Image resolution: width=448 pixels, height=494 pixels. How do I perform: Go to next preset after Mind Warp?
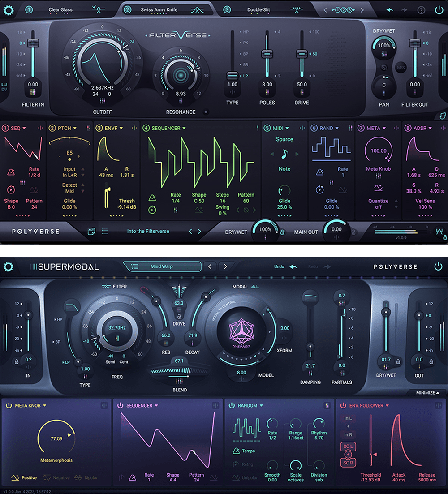coord(225,267)
